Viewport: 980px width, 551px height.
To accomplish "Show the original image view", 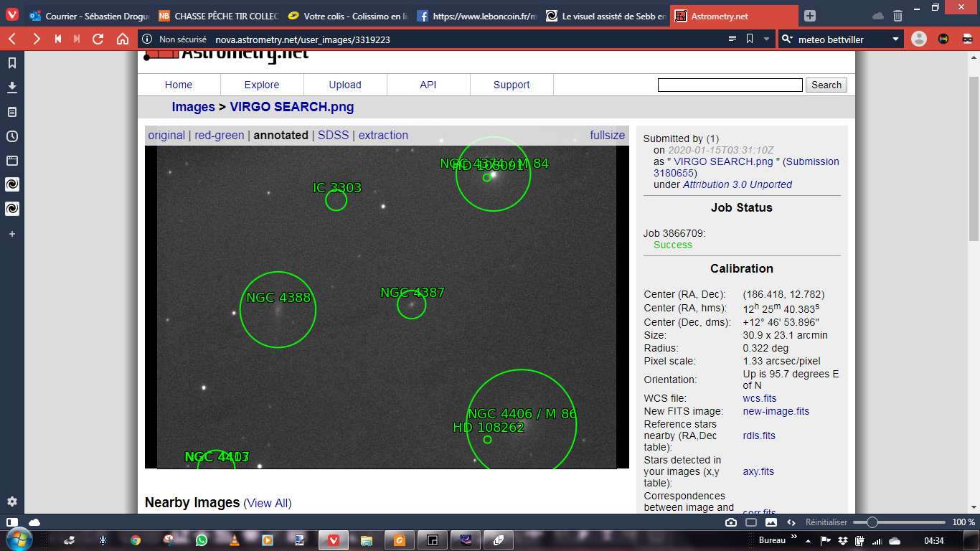I will 166,135.
